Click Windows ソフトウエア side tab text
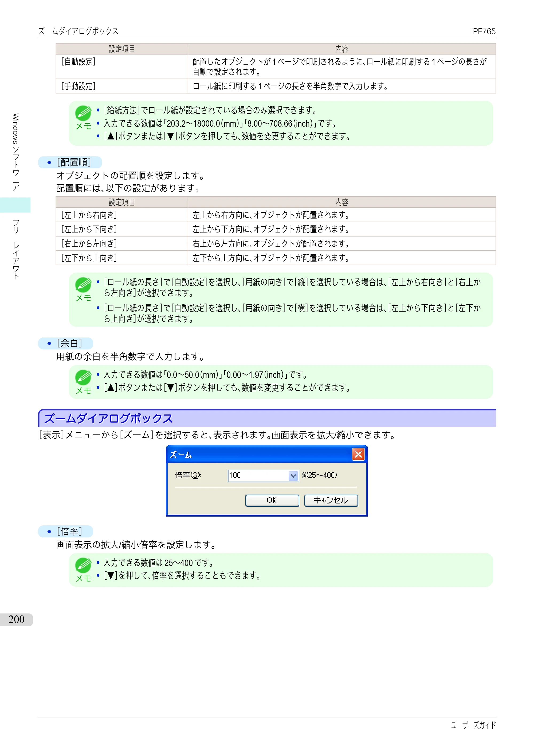Viewport: 534px width, 756px height. 15,152
